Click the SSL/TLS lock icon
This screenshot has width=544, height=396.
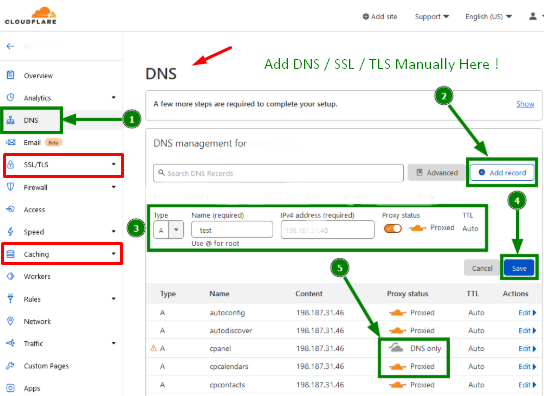(10, 165)
